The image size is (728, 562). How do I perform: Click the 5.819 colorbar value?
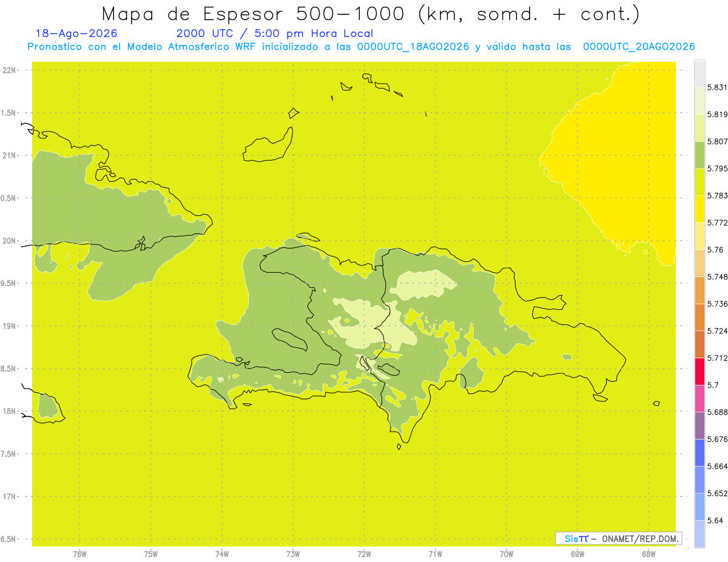(x=717, y=114)
